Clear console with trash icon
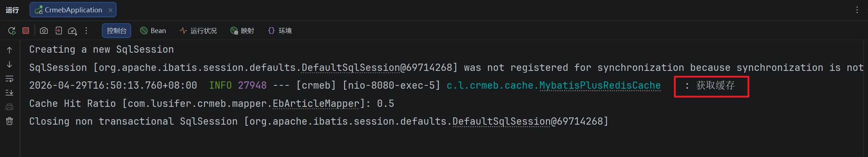The height and width of the screenshot is (157, 868). pos(9,121)
